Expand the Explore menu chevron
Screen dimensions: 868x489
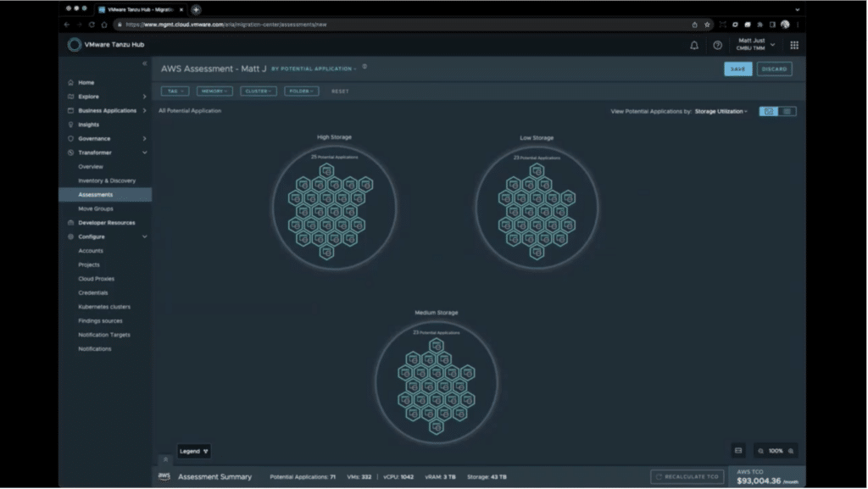[x=144, y=97]
